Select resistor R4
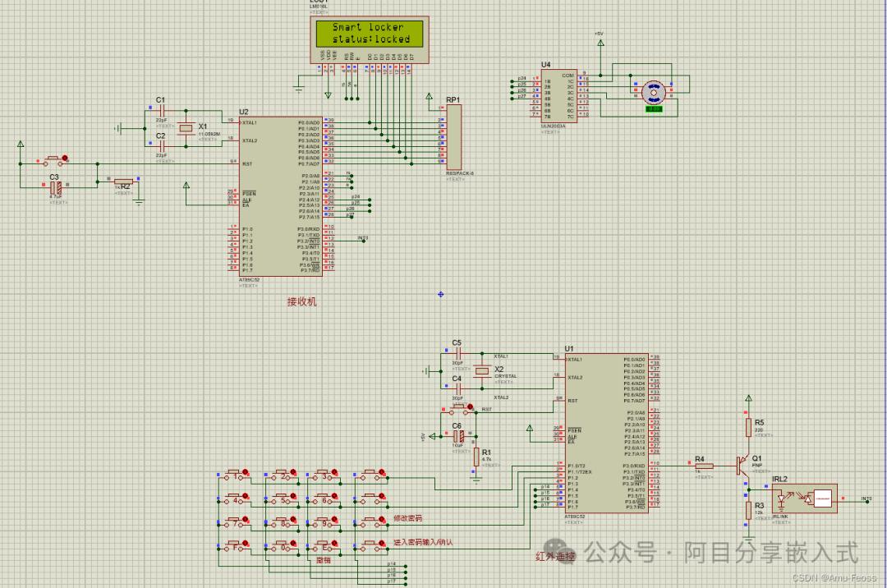 [x=704, y=466]
